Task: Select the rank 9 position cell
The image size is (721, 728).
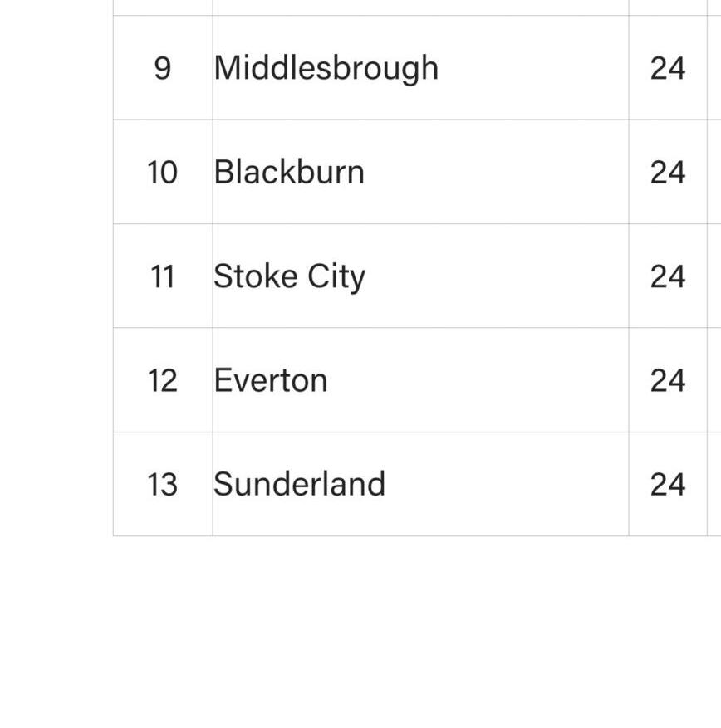Action: (x=163, y=68)
